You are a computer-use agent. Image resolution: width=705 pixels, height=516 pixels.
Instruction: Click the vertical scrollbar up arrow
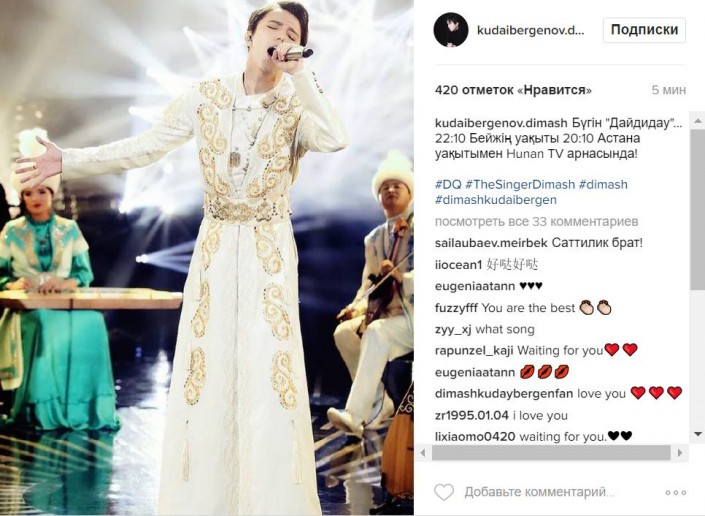(x=697, y=121)
